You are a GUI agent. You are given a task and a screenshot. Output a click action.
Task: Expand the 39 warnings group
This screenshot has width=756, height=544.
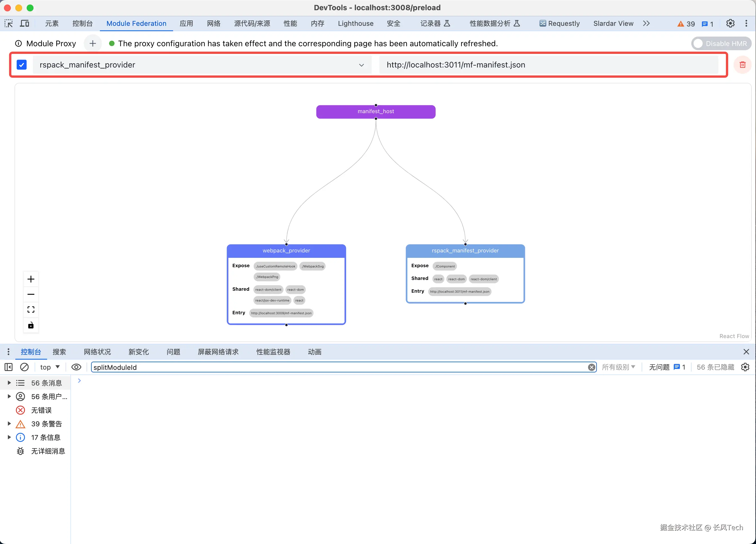tap(9, 423)
